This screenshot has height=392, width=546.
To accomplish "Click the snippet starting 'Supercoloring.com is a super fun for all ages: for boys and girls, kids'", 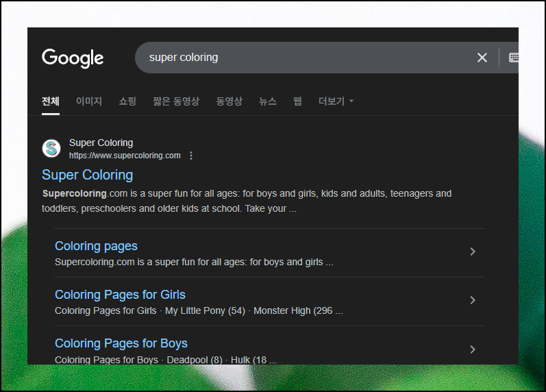I will (x=247, y=201).
